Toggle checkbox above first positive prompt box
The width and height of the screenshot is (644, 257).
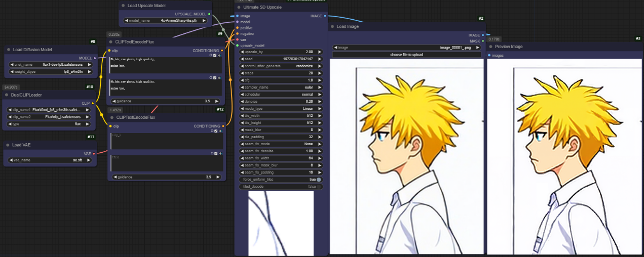[215, 56]
